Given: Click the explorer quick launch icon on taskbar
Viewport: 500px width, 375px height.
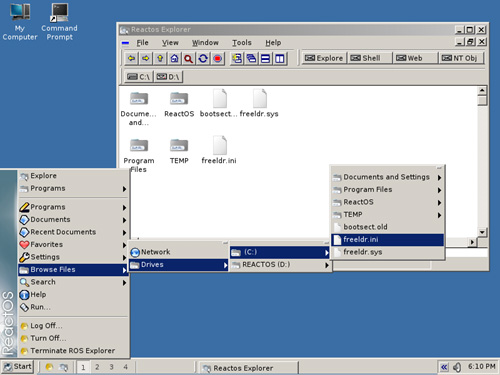Looking at the screenshot, I should point(63,367).
